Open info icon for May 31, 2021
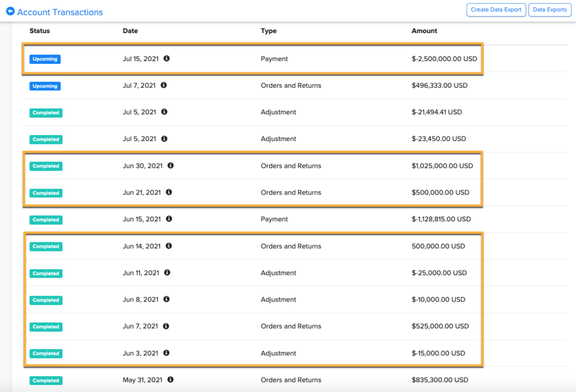This screenshot has width=576, height=392. click(x=170, y=379)
